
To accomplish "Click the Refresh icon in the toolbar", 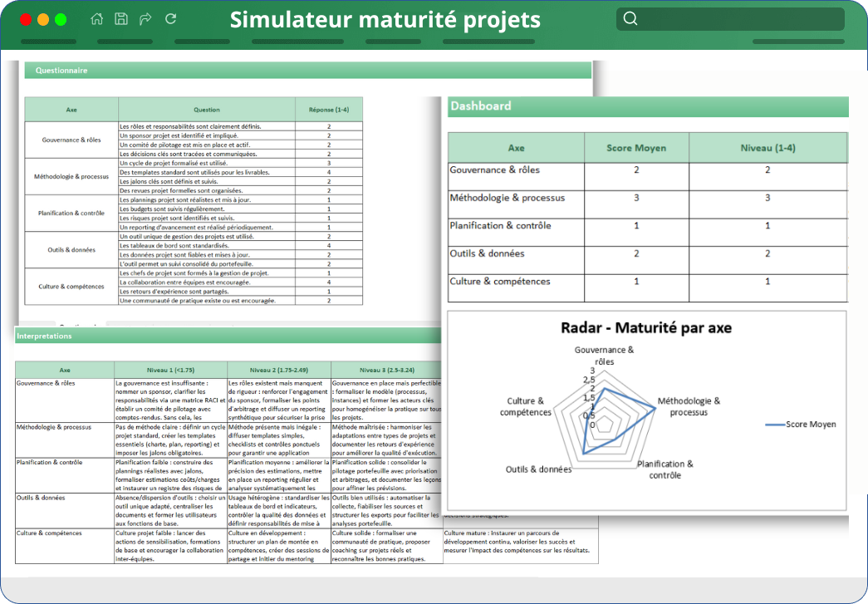I will tap(169, 18).
